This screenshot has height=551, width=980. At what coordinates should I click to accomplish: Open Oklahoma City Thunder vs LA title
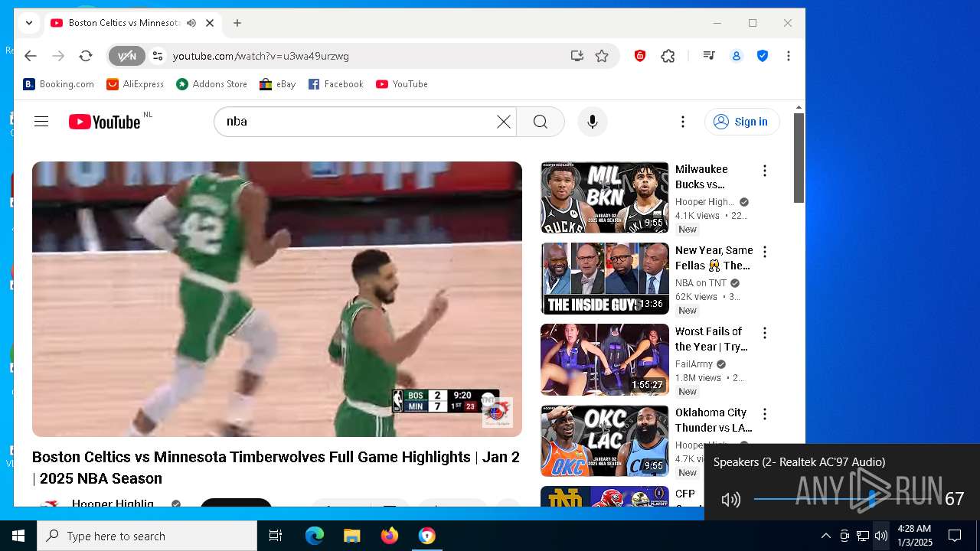tap(714, 420)
